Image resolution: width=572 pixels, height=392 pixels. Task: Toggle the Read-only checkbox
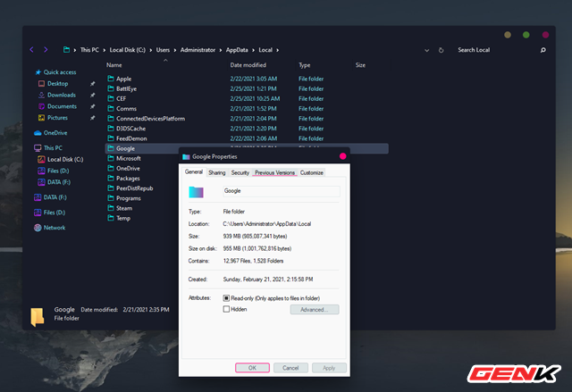pyautogui.click(x=226, y=298)
